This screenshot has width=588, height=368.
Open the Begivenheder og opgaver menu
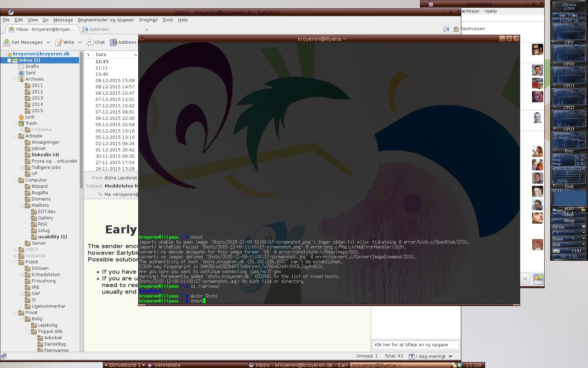(106, 20)
